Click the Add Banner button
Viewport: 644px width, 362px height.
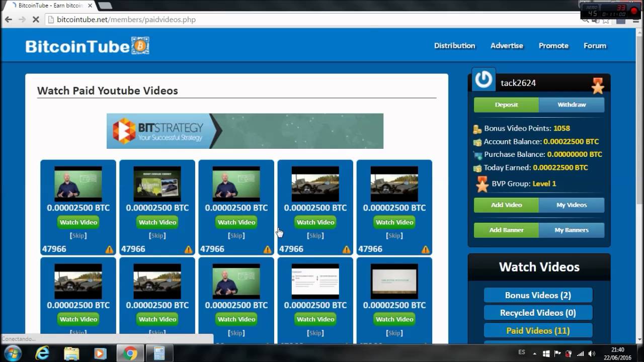point(506,230)
